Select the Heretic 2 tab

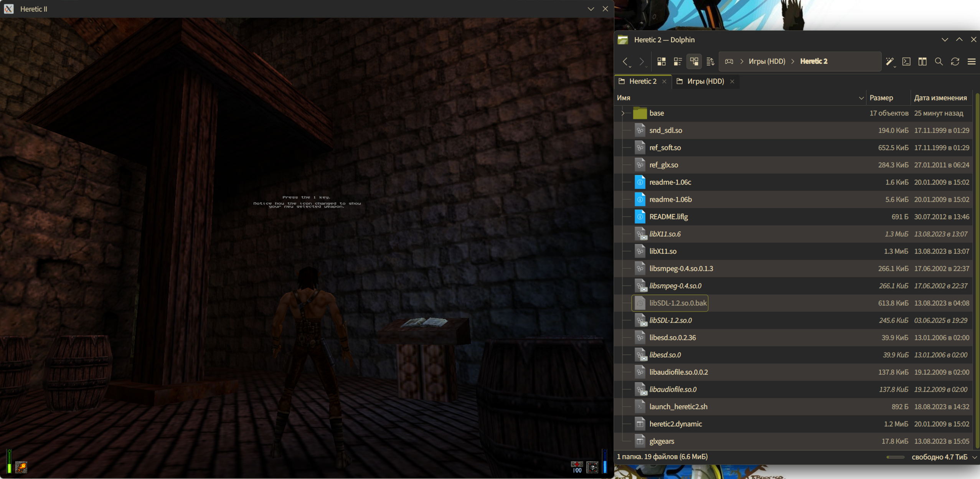[642, 81]
